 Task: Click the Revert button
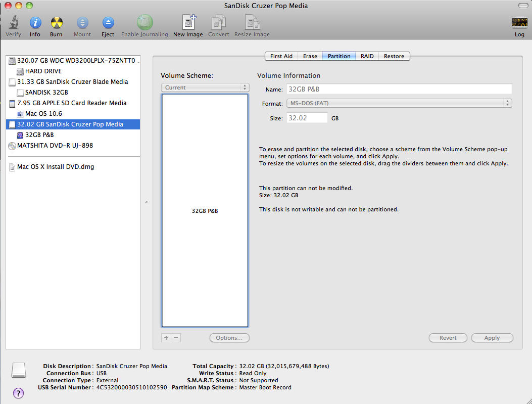tap(448, 338)
